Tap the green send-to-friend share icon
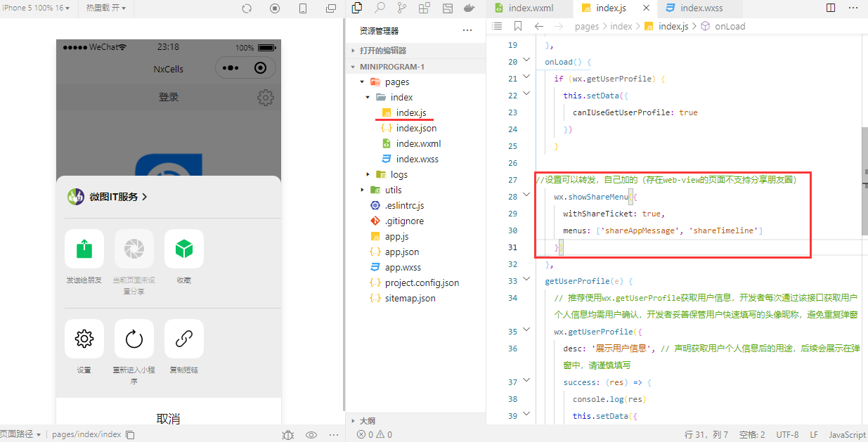868x442 pixels. [x=84, y=249]
